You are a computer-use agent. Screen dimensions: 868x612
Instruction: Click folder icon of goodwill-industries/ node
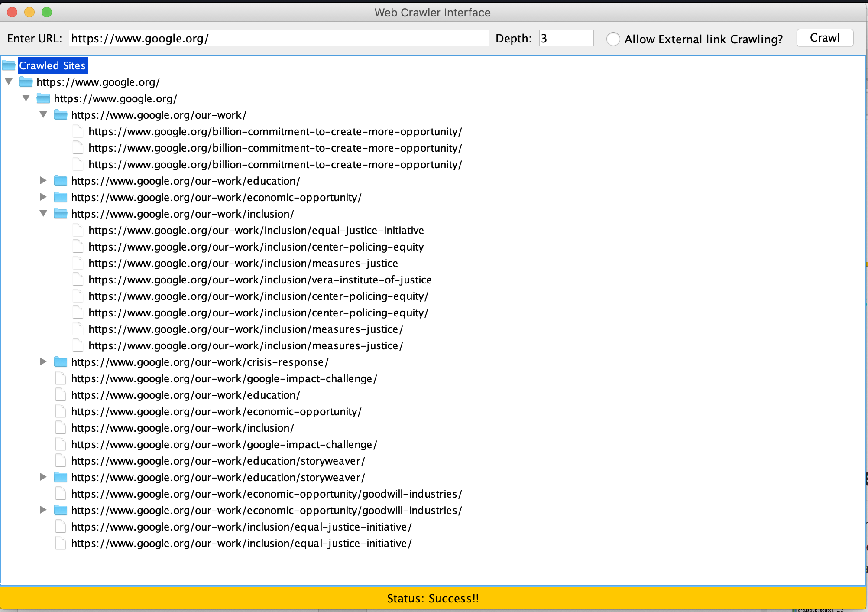tap(60, 510)
